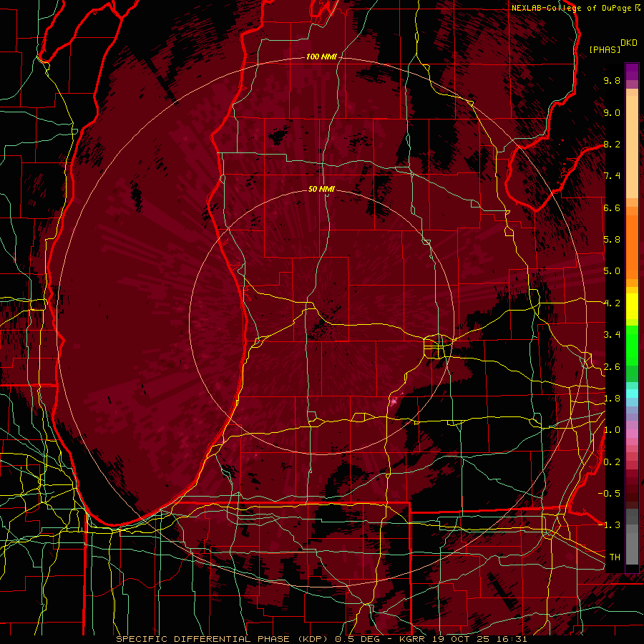The height and width of the screenshot is (644, 644).
Task: Click the bright pink KDP echo southeast of radar
Action: pyautogui.click(x=395, y=401)
